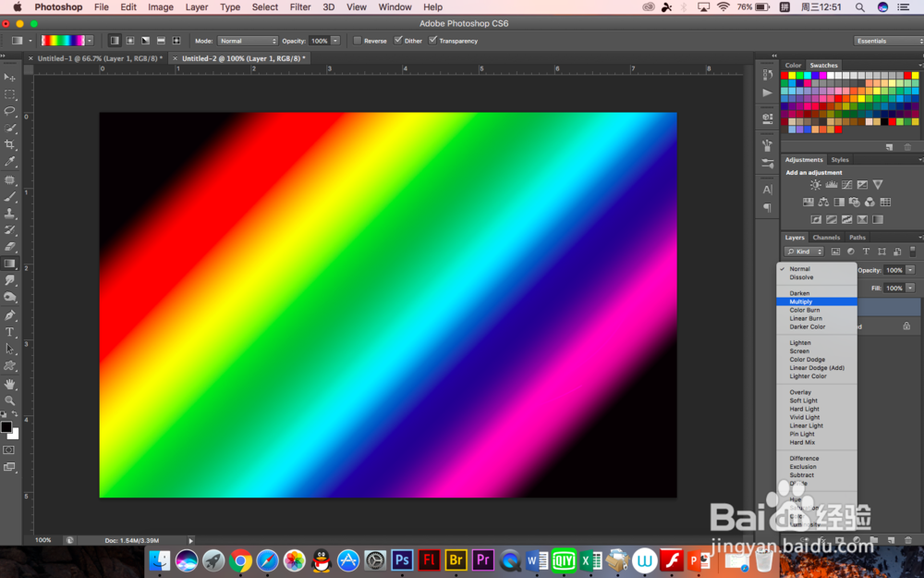
Task: Select the Horizontal Type tool
Action: click(9, 332)
